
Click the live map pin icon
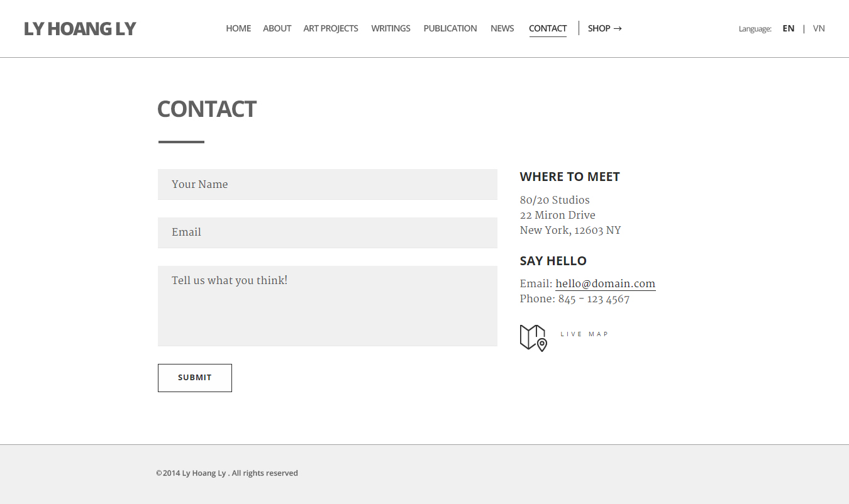(533, 337)
